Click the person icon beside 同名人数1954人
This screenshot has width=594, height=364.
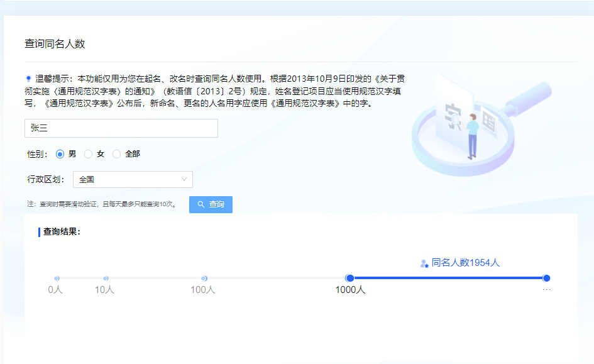(424, 263)
